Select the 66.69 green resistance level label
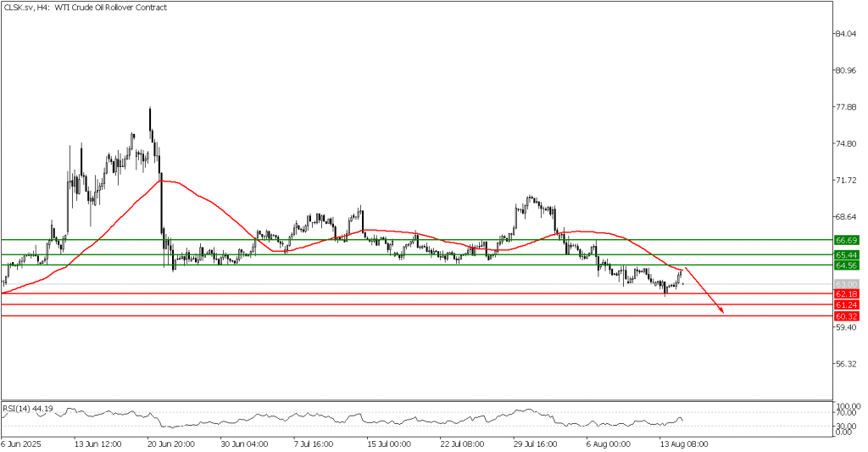868x452 pixels. [847, 240]
